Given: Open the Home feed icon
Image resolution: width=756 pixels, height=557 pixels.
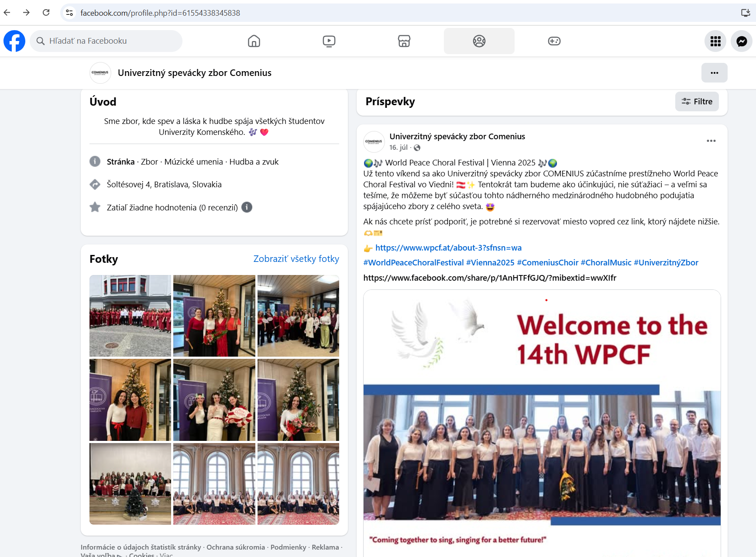Looking at the screenshot, I should [254, 41].
